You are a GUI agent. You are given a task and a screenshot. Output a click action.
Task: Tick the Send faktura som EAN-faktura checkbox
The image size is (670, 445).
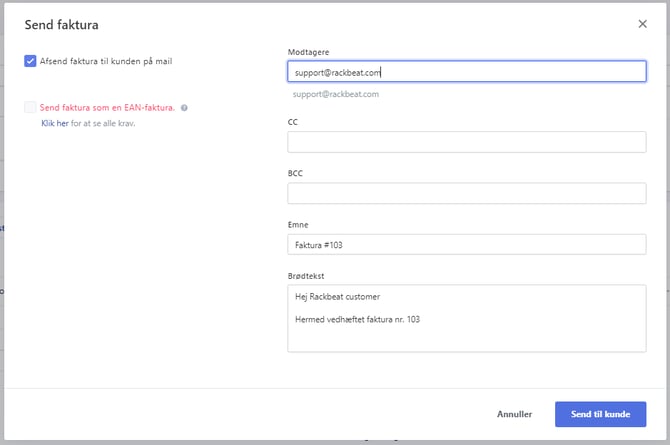pyautogui.click(x=30, y=107)
